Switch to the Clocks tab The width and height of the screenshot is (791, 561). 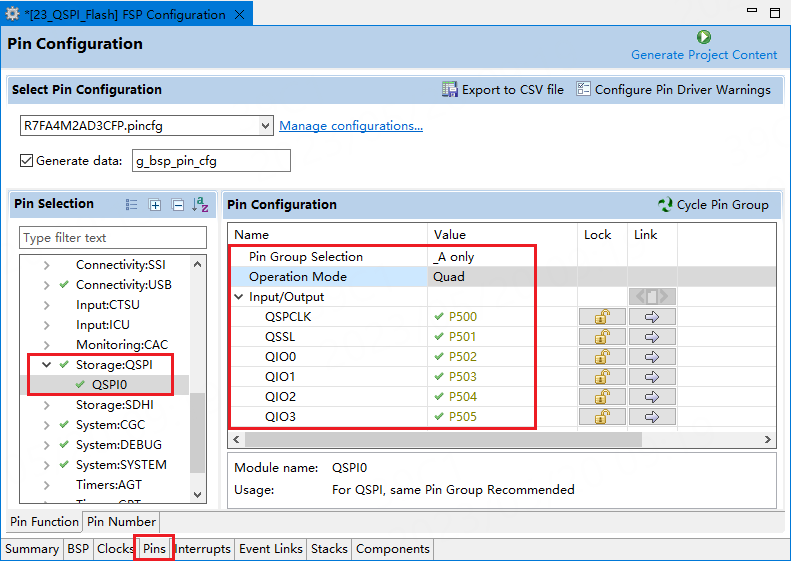point(115,549)
